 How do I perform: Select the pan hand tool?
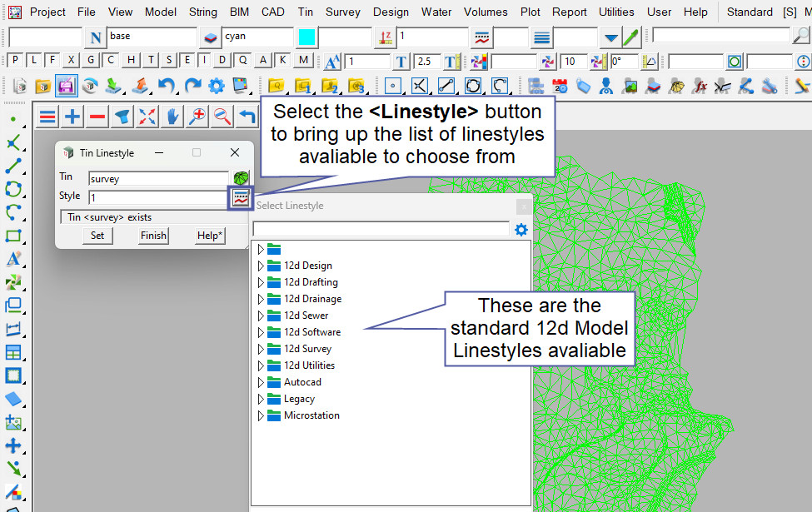(172, 117)
